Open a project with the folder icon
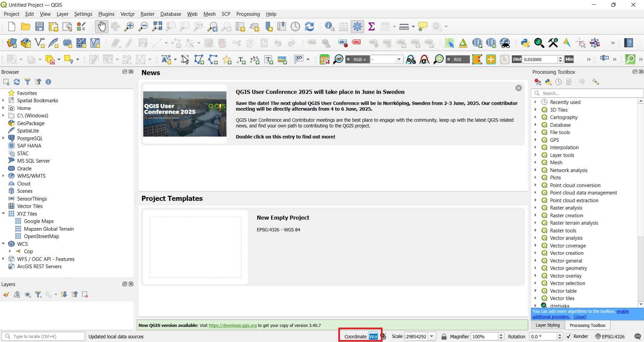This screenshot has width=644, height=342. 26,26
